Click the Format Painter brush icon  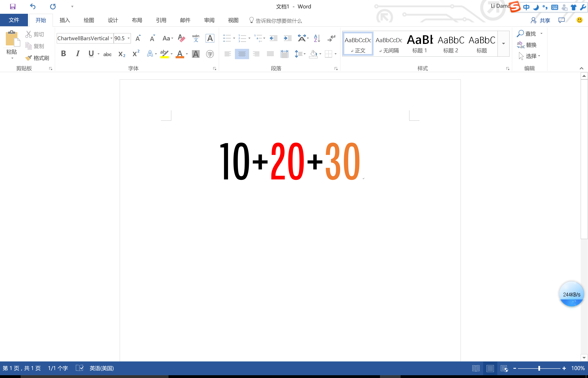pyautogui.click(x=29, y=58)
